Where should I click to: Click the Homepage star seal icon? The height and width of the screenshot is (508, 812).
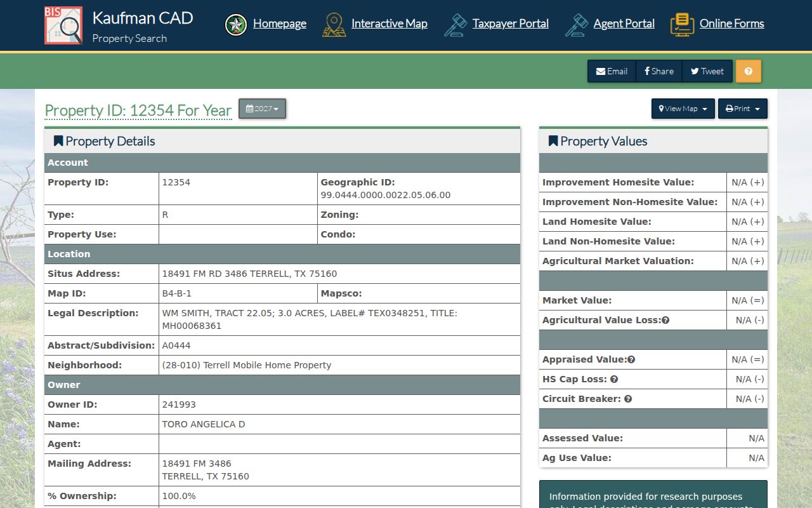coord(236,25)
